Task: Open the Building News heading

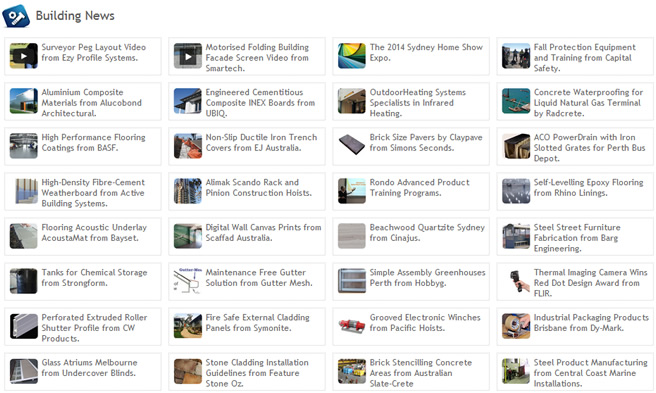Action: [75, 16]
